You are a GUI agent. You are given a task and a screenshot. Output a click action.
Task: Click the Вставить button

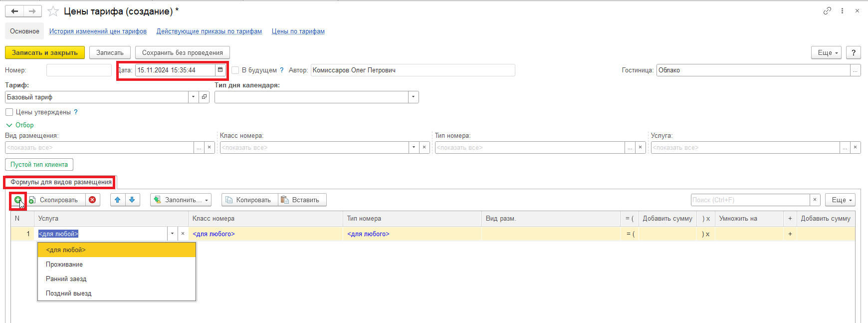(x=303, y=200)
